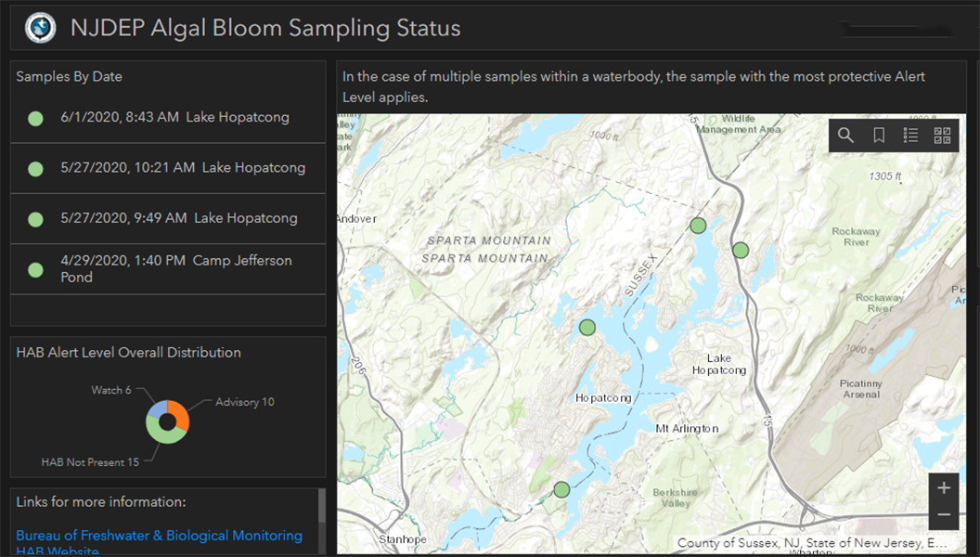Open the map search tool
The width and height of the screenshot is (980, 557).
pyautogui.click(x=845, y=135)
